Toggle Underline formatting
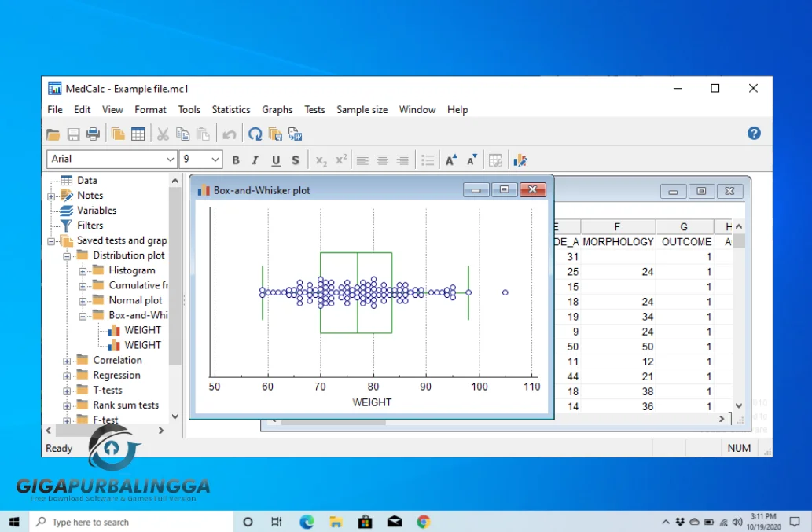812x532 pixels. [276, 160]
